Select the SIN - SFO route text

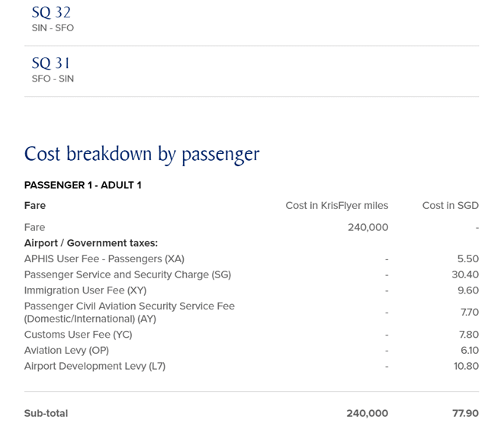point(53,28)
